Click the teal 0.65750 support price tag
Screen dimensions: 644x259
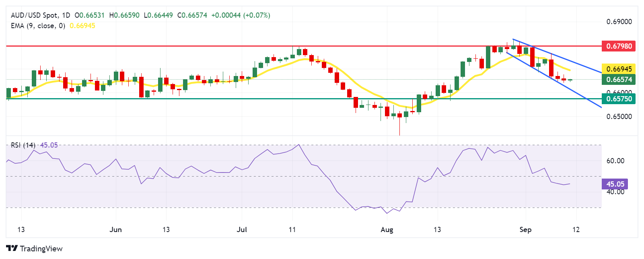tap(619, 99)
